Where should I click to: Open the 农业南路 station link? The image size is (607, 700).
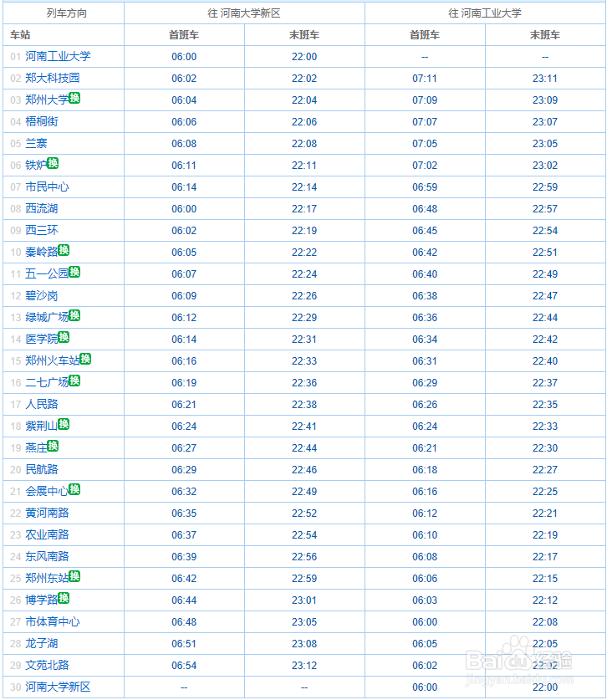tap(48, 534)
